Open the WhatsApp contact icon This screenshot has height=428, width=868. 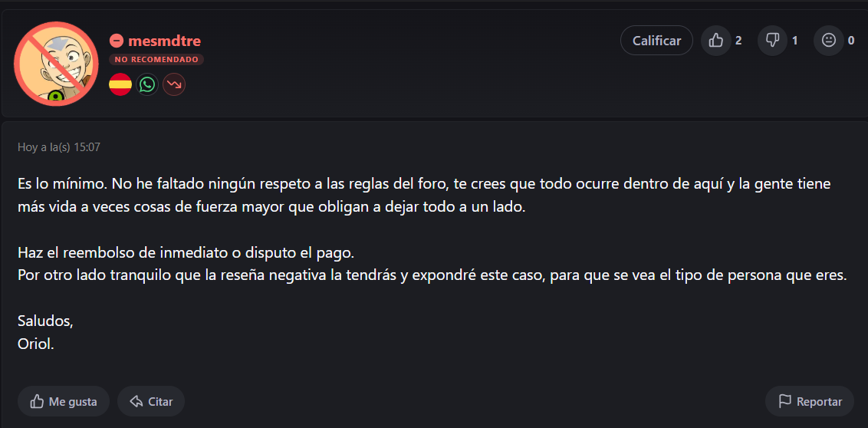[x=147, y=84]
